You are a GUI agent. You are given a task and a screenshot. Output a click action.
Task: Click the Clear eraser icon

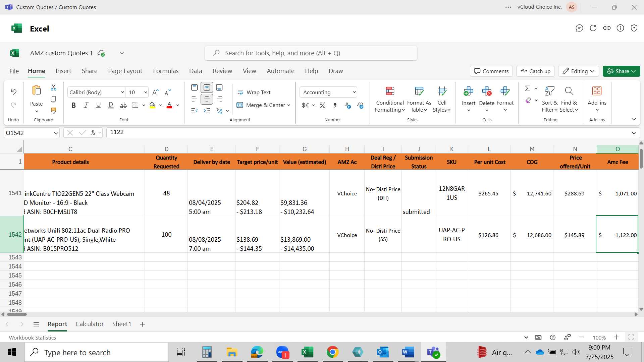(528, 100)
